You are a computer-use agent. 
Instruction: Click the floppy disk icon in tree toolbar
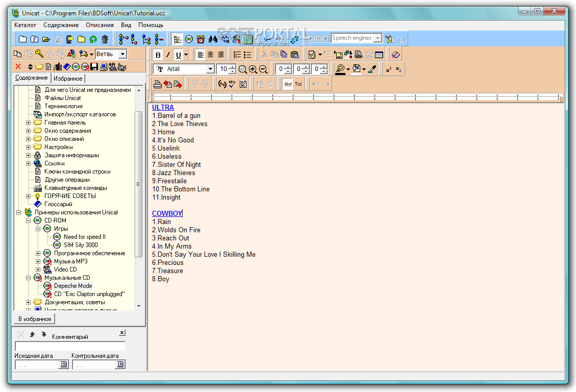coord(94,66)
